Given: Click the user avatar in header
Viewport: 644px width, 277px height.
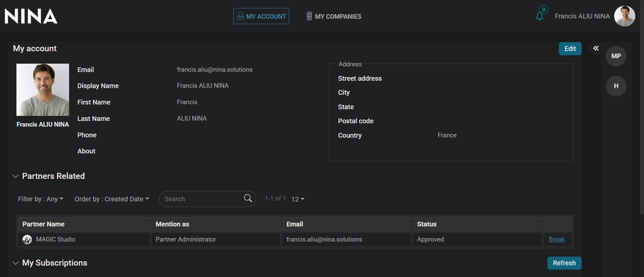Looking at the screenshot, I should coord(624,16).
